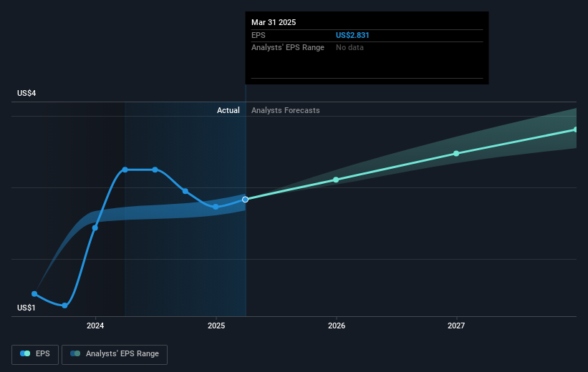Click the 2027 x-axis label
The image size is (588, 372).
click(x=456, y=326)
